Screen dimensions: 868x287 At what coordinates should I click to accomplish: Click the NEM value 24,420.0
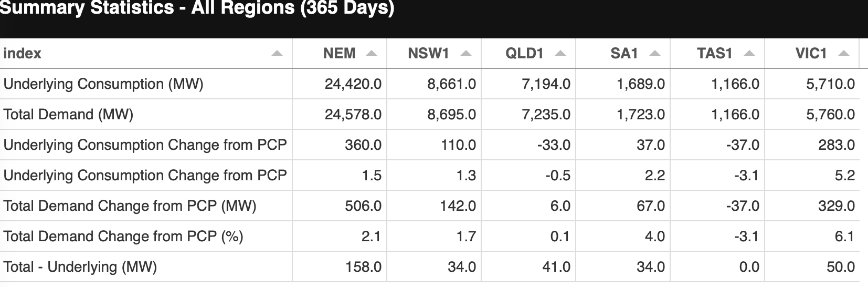[353, 84]
